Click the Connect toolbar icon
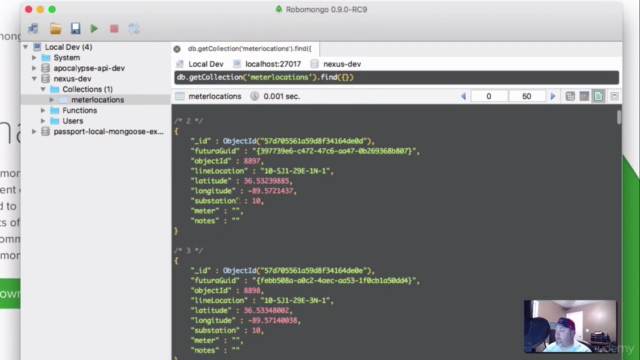The width and height of the screenshot is (640, 360). [33, 29]
